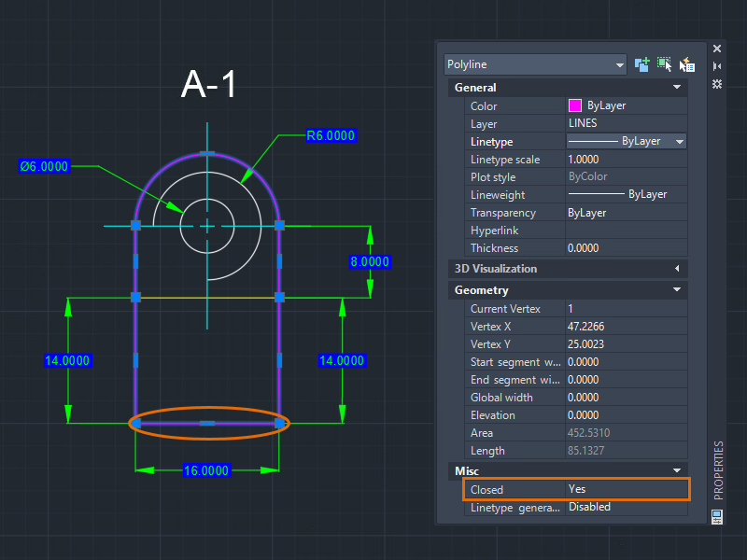Open the palette Properties gear icon
747x560 pixels.
(717, 84)
